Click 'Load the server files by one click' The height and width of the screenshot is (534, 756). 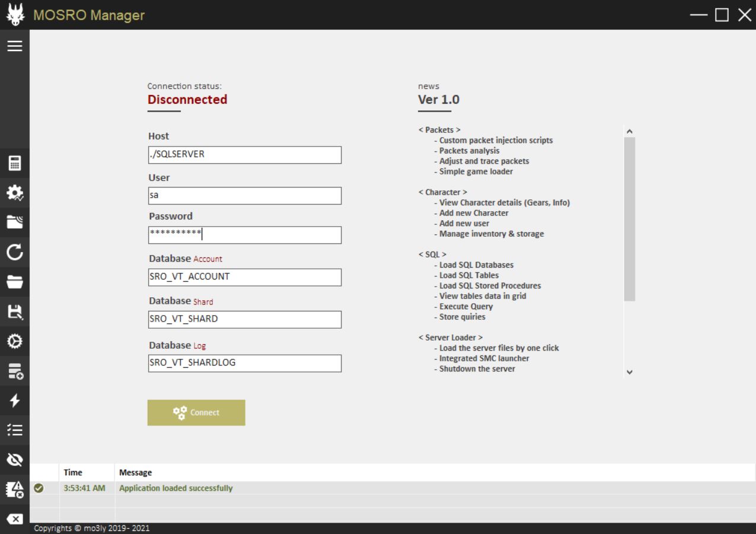[x=496, y=348]
